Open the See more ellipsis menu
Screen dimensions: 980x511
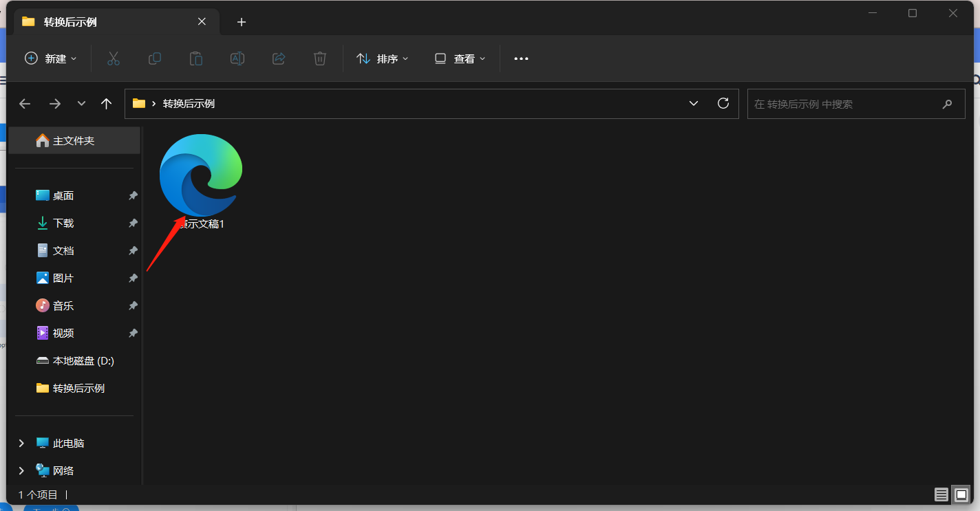[520, 58]
